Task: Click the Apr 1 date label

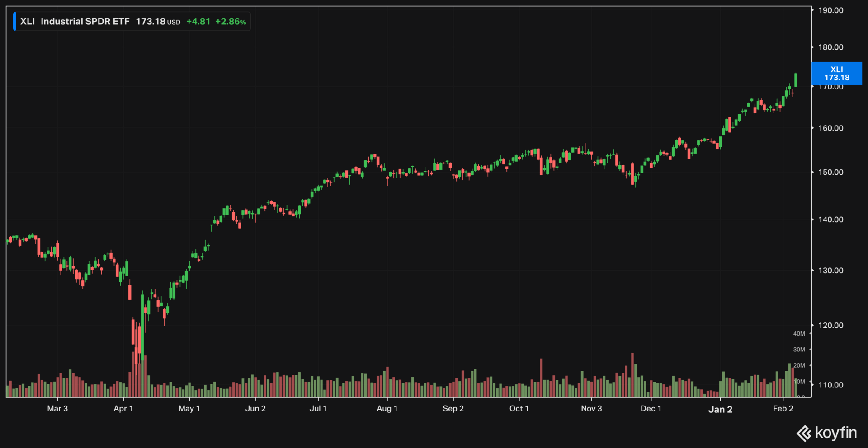Action: pyautogui.click(x=123, y=409)
